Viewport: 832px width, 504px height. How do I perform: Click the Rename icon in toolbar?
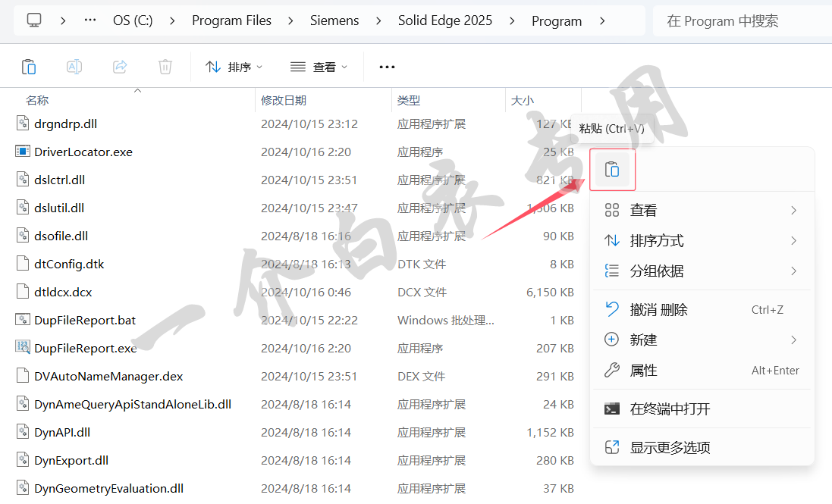coord(74,67)
